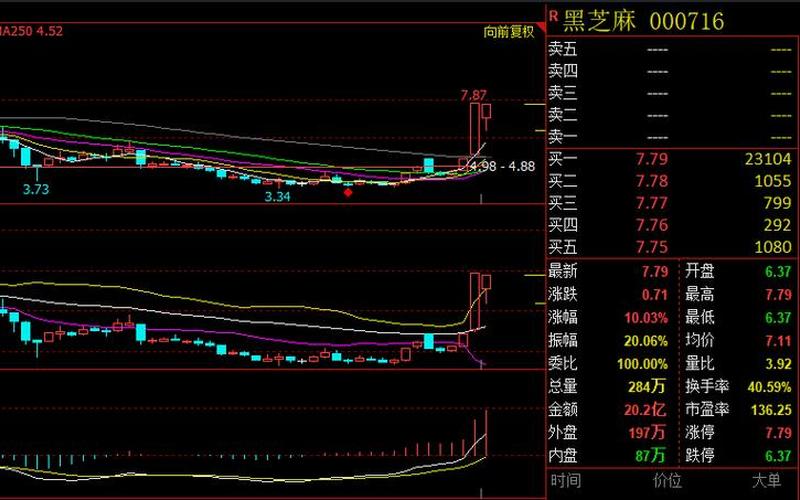Click the 最低 value 6.37
The image size is (800, 500).
pyautogui.click(x=778, y=318)
